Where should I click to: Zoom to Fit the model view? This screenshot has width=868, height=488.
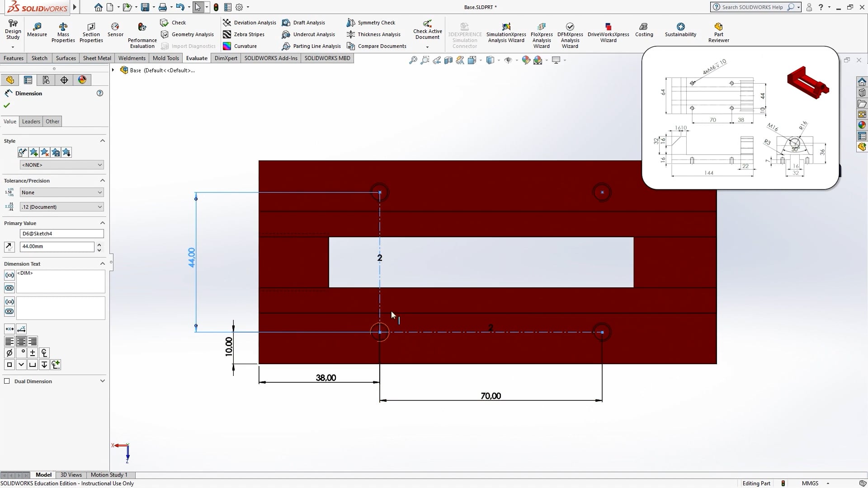pyautogui.click(x=413, y=60)
